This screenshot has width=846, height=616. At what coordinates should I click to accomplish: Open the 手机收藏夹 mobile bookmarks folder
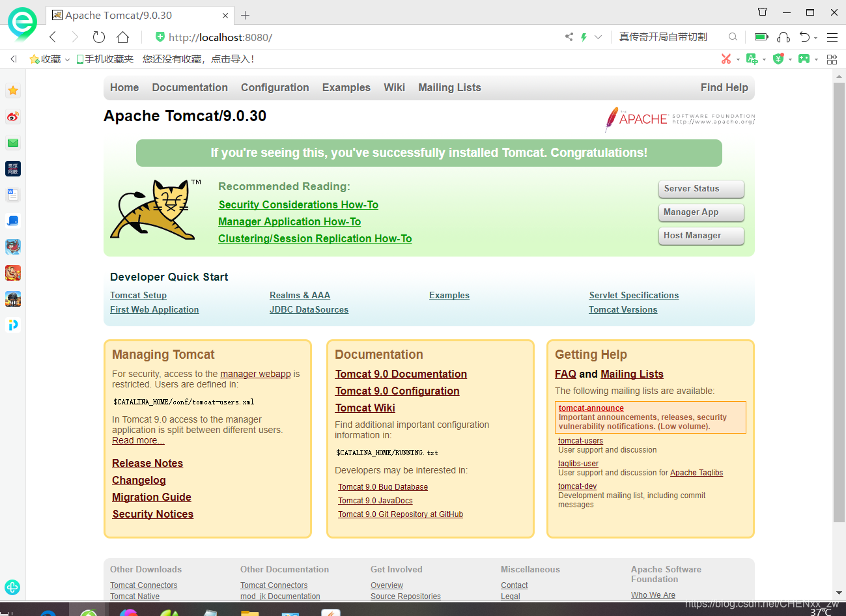(105, 59)
